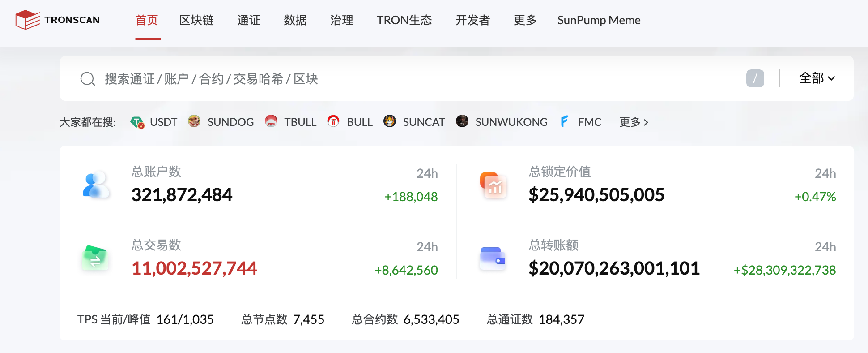Click TVL value $25,940,505,005
868x353 pixels.
point(596,195)
